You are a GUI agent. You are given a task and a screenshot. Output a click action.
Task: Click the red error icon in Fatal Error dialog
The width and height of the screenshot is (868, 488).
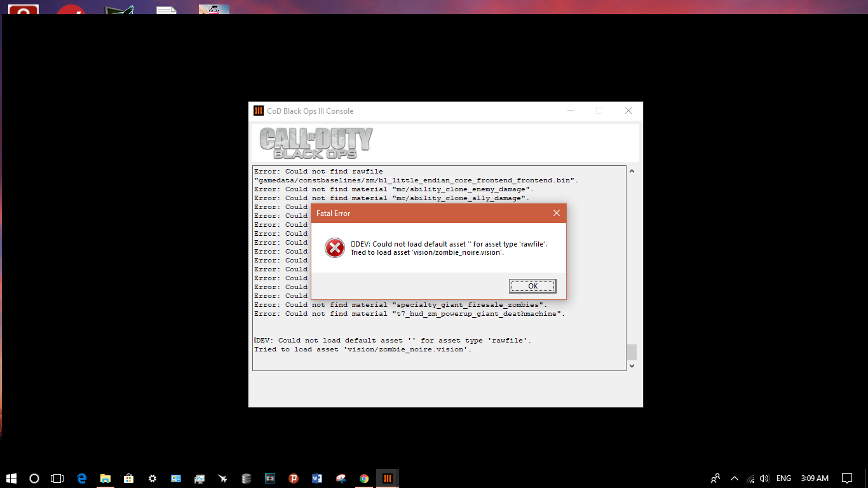(x=334, y=248)
